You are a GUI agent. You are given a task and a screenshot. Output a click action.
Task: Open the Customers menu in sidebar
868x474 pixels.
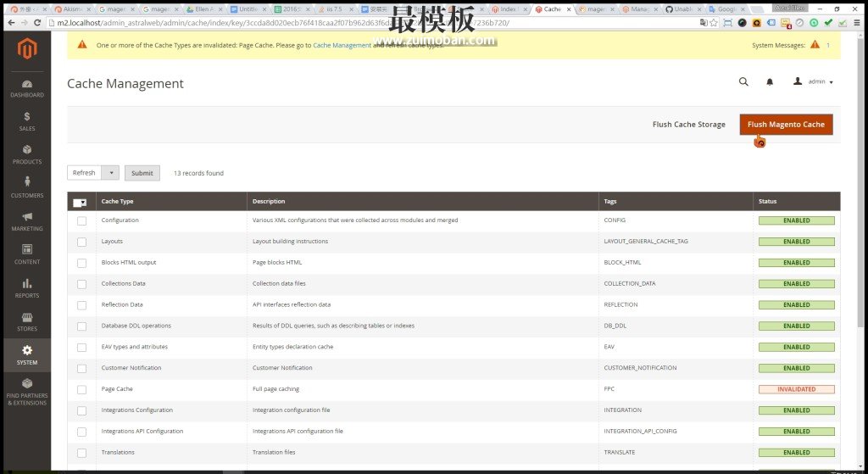click(x=26, y=188)
